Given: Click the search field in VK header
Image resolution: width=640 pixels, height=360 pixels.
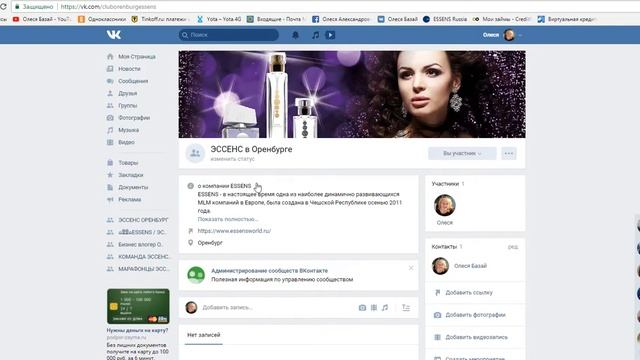Looking at the screenshot, I should tap(229, 35).
